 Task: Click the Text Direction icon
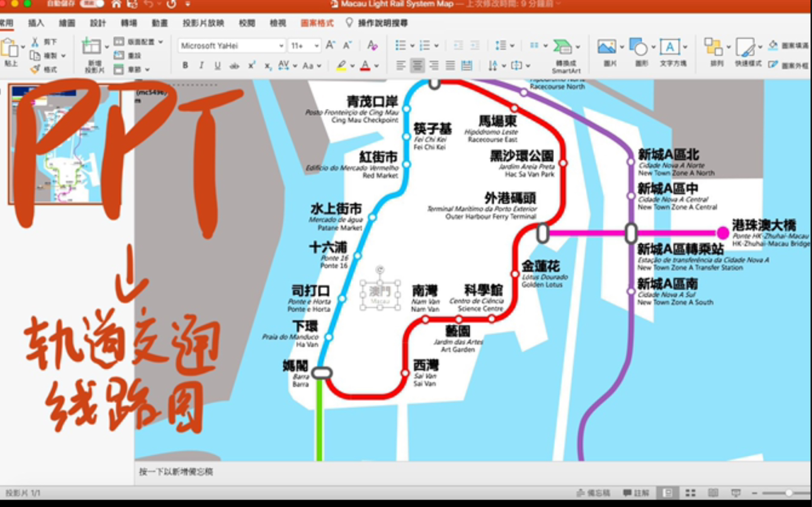493,66
